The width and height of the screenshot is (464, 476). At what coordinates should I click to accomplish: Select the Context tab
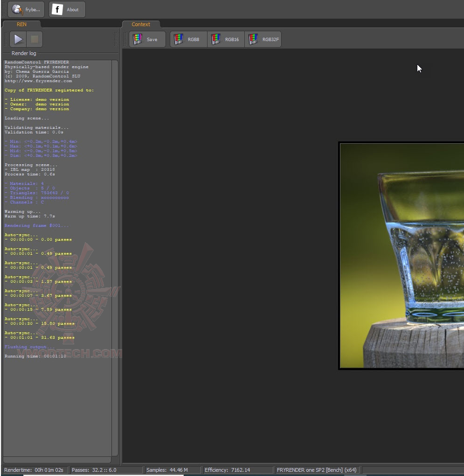[x=141, y=24]
